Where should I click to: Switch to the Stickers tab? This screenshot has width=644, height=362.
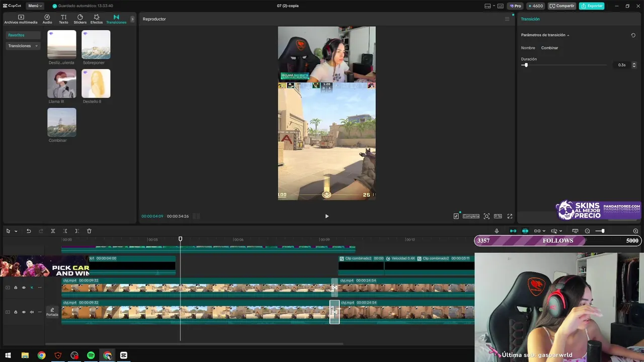(80, 19)
